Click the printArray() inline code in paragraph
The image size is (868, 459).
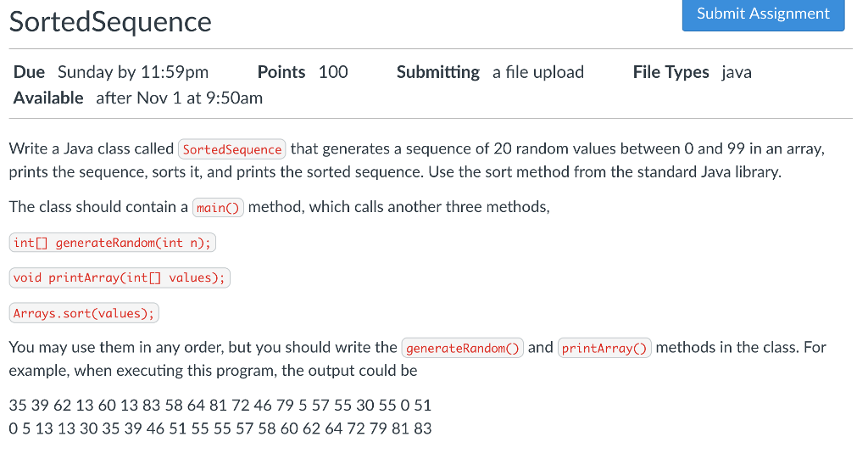604,348
